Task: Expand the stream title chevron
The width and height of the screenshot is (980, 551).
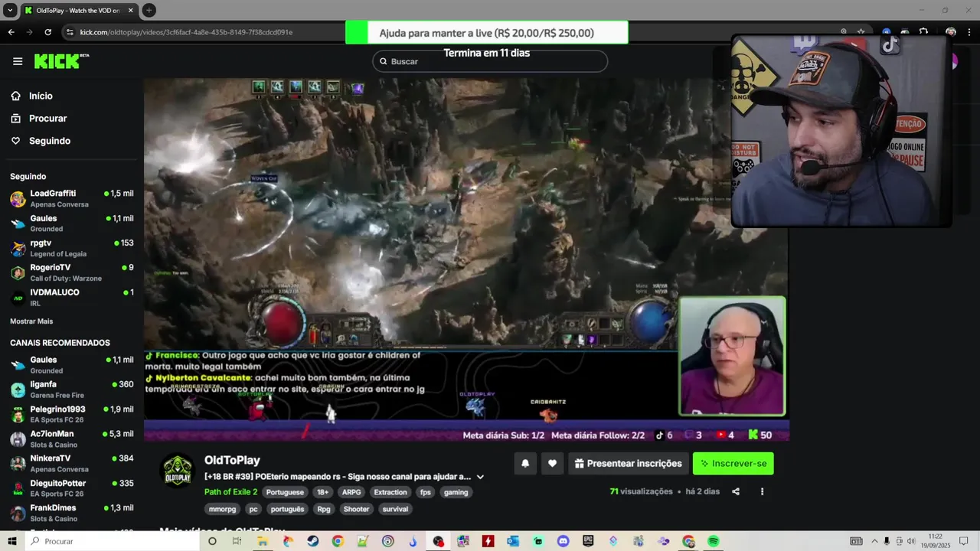Action: (x=480, y=477)
